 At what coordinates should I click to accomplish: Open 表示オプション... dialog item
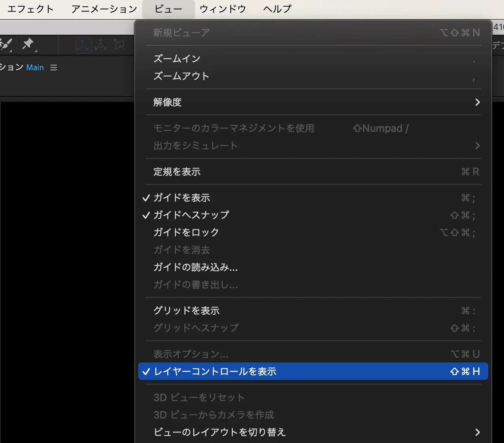pos(313,354)
